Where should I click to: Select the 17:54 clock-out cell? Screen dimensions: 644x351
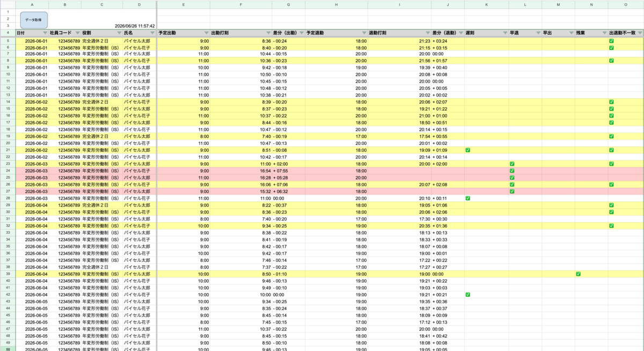click(x=399, y=136)
